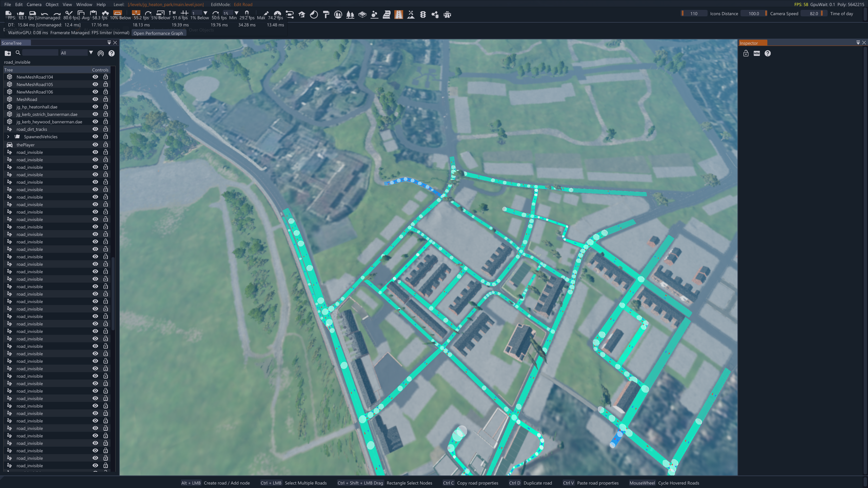868x488 pixels.
Task: Hide the MeshRoad object visibility
Action: pyautogui.click(x=95, y=99)
